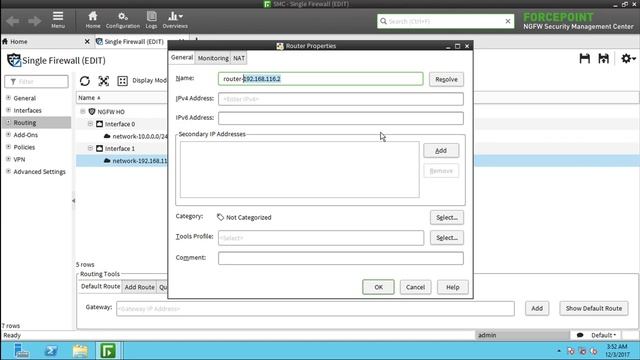
Task: Go to Home toolbar icon
Action: (x=93, y=19)
